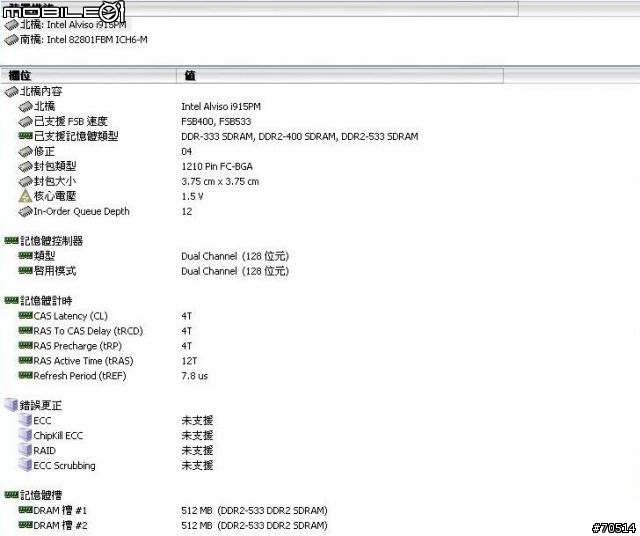The image size is (640, 536).
Task: Click the 欄位 column header
Action: 88,76
